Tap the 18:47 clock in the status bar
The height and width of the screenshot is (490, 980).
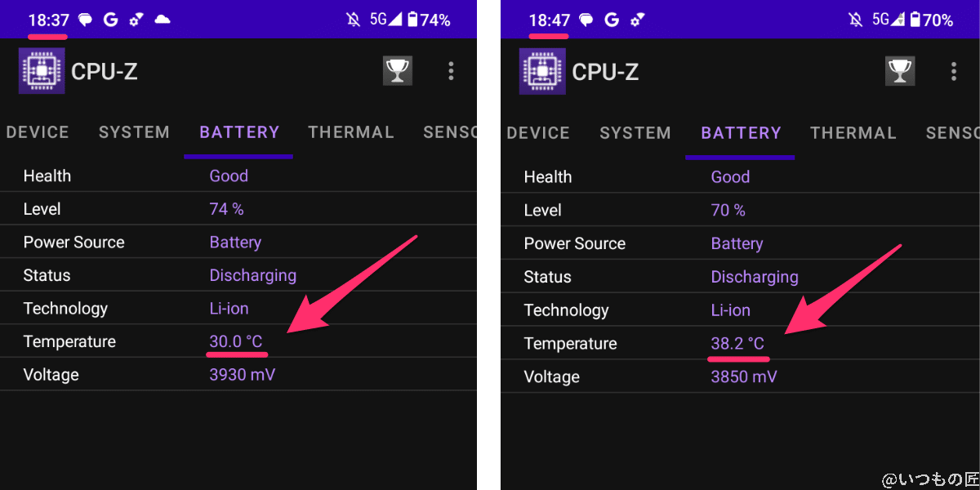tap(549, 20)
